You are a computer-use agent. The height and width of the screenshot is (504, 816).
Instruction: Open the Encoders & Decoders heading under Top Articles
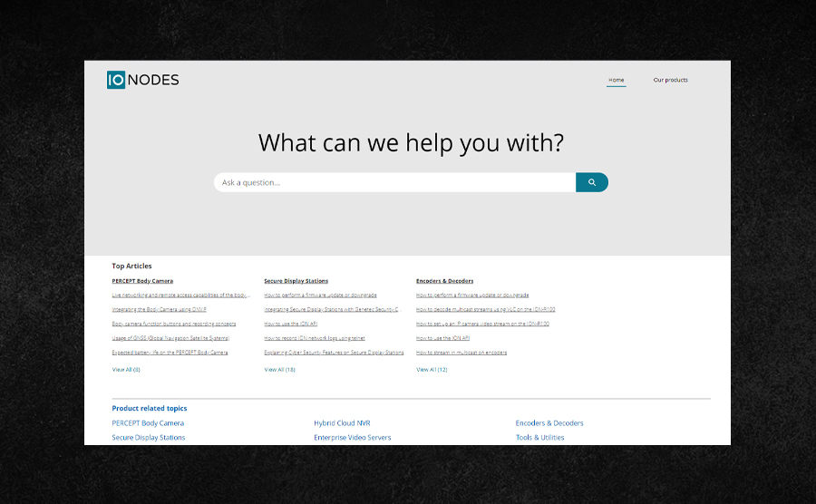coord(444,281)
